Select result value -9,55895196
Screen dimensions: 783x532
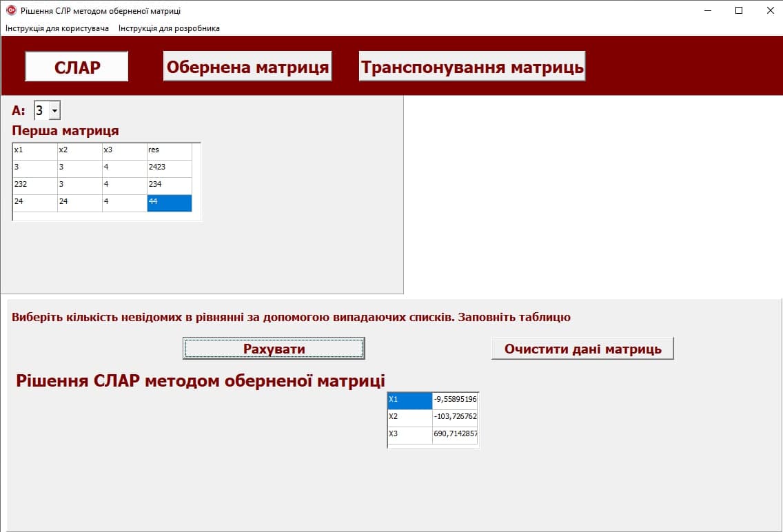(455, 401)
